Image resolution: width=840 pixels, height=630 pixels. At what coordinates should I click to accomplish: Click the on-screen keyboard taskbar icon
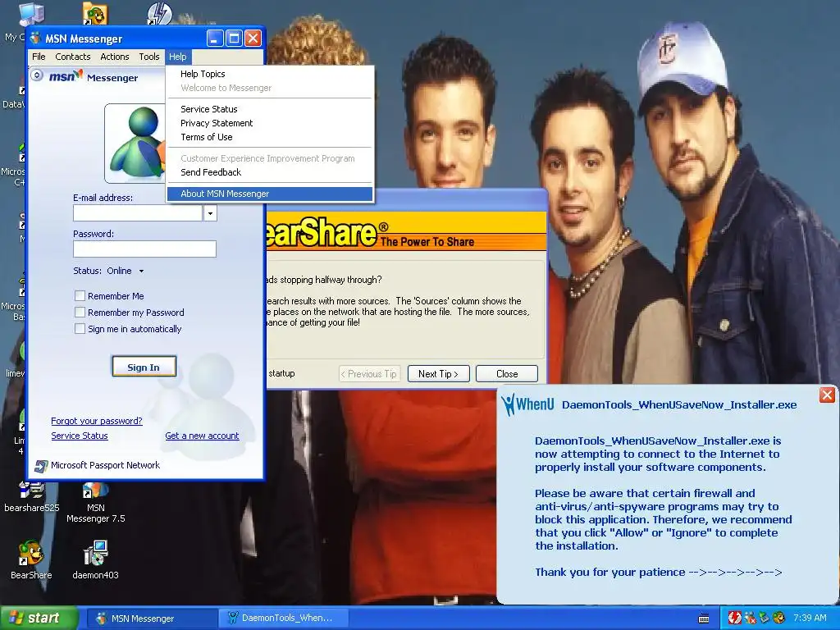704,619
